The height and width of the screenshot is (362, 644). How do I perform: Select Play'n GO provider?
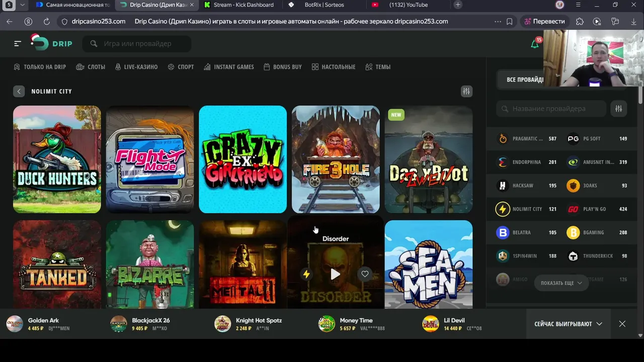pos(597,209)
